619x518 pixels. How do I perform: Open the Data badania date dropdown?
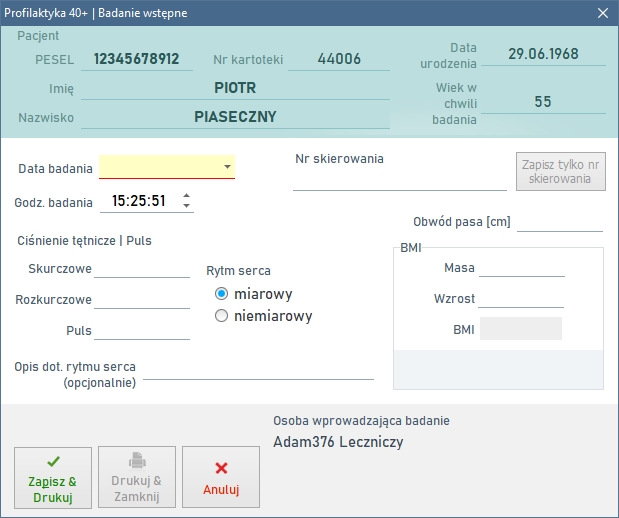point(227,168)
